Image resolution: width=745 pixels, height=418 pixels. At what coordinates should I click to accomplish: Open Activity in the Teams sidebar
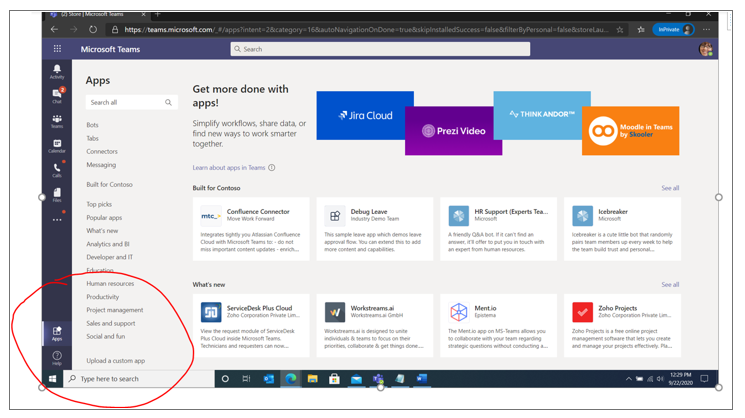tap(57, 71)
